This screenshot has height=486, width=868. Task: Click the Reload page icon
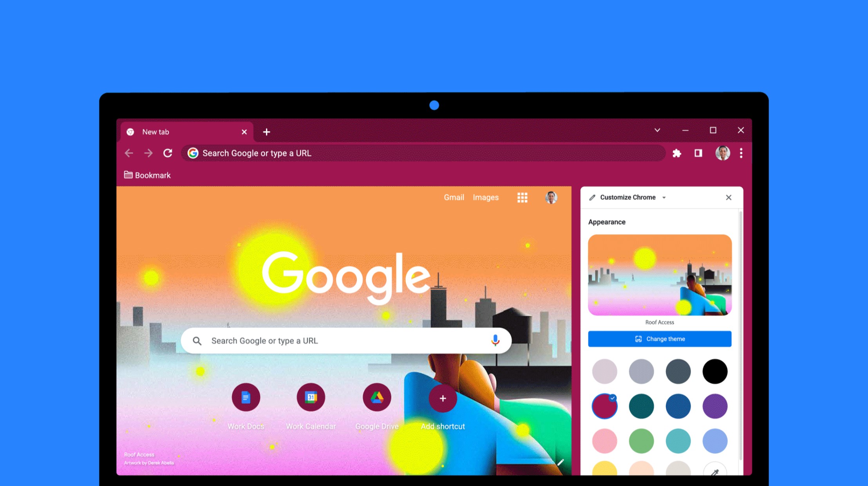(x=168, y=153)
